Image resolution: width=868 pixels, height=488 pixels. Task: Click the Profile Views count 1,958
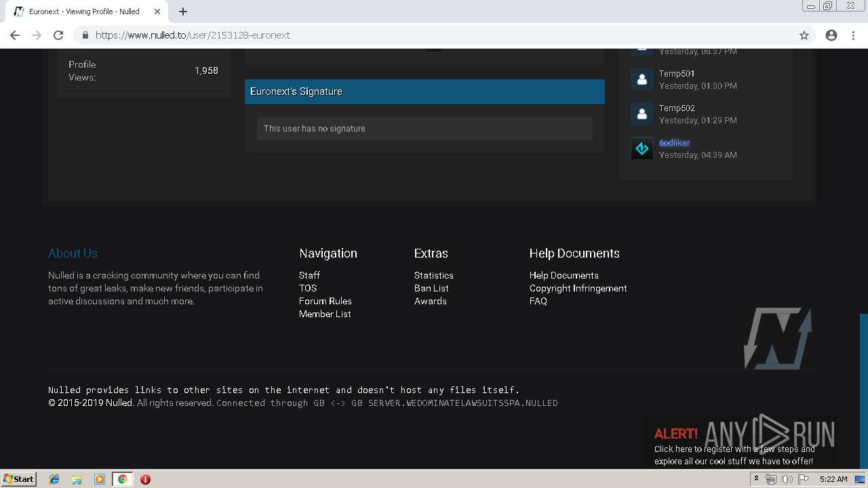tap(206, 70)
